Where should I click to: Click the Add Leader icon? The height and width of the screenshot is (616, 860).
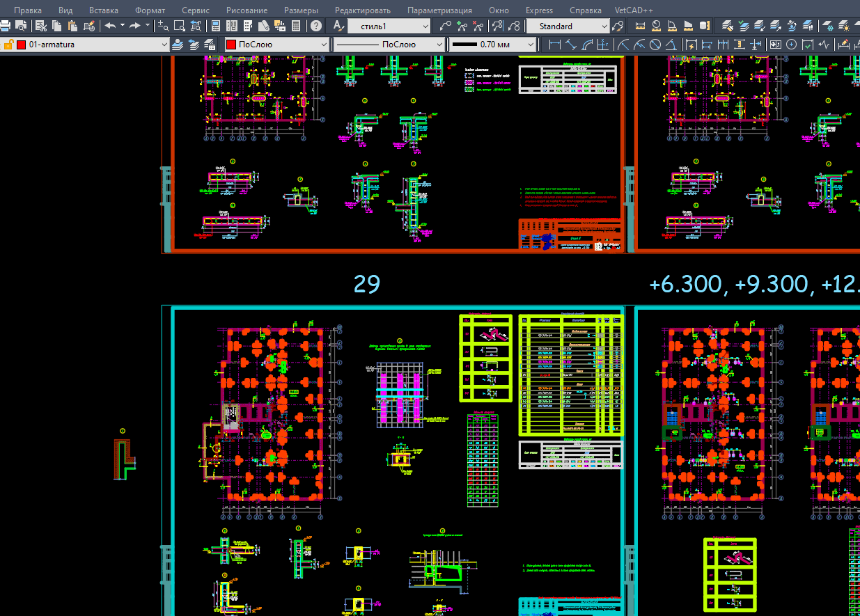click(x=461, y=26)
